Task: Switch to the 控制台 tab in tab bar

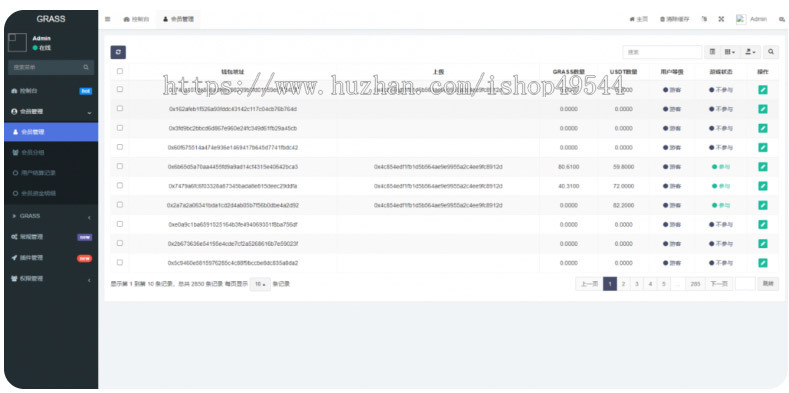Action: tap(136, 19)
